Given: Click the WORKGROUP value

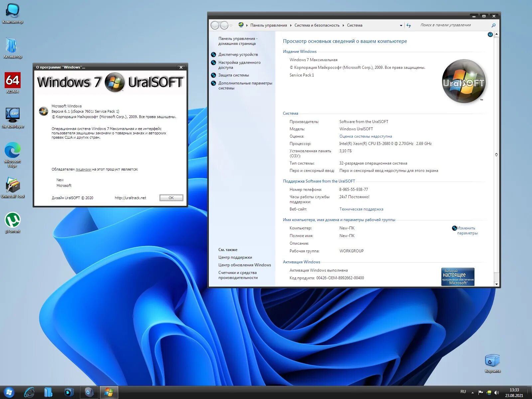Looking at the screenshot, I should tap(351, 251).
